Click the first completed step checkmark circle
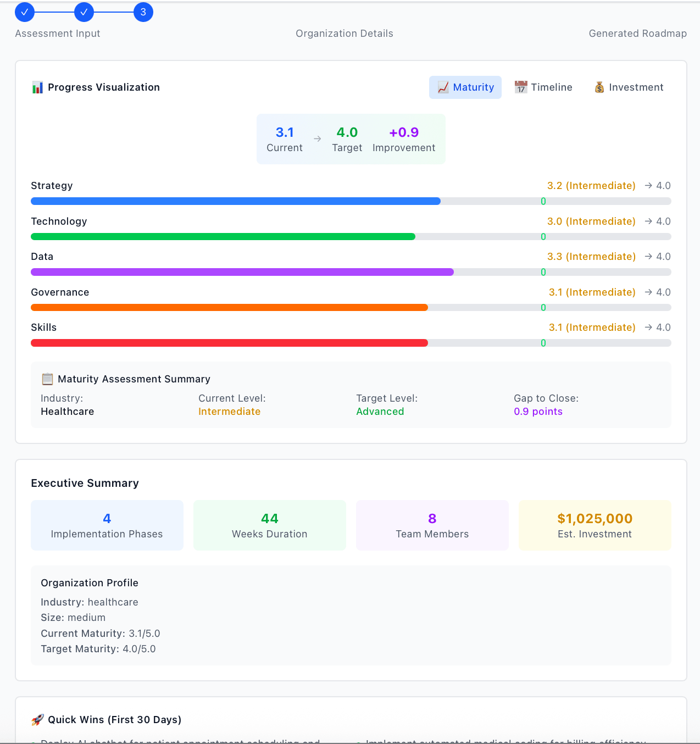 (x=25, y=12)
